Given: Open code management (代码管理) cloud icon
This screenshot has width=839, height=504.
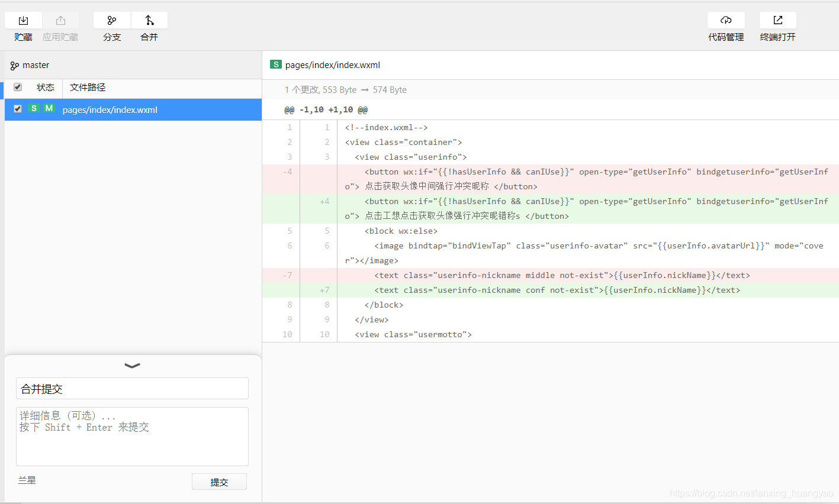Looking at the screenshot, I should (x=726, y=20).
